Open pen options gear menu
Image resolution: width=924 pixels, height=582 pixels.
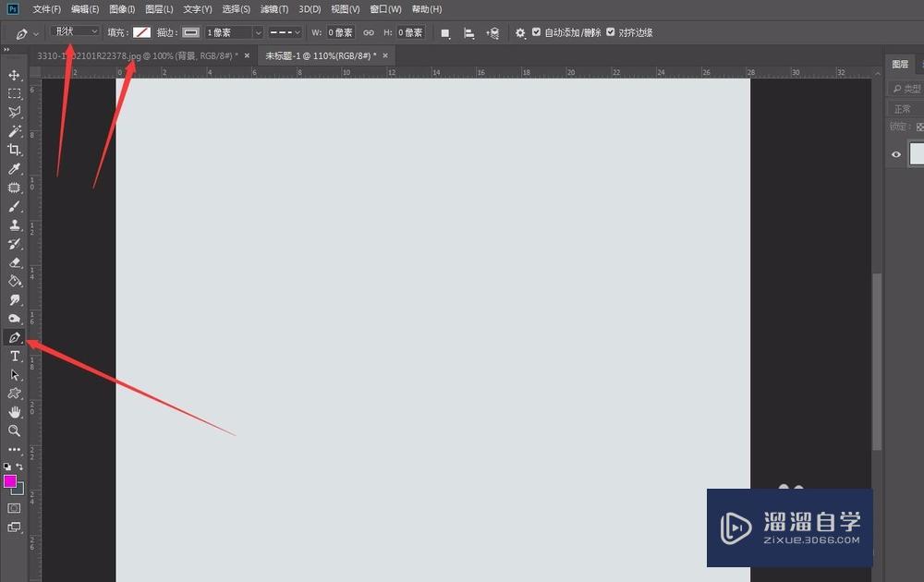click(519, 33)
